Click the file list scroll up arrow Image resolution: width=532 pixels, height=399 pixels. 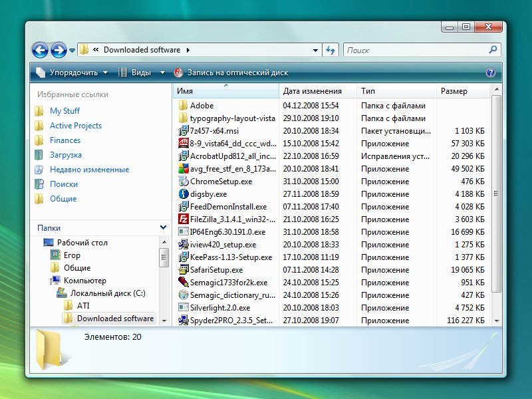[x=497, y=90]
